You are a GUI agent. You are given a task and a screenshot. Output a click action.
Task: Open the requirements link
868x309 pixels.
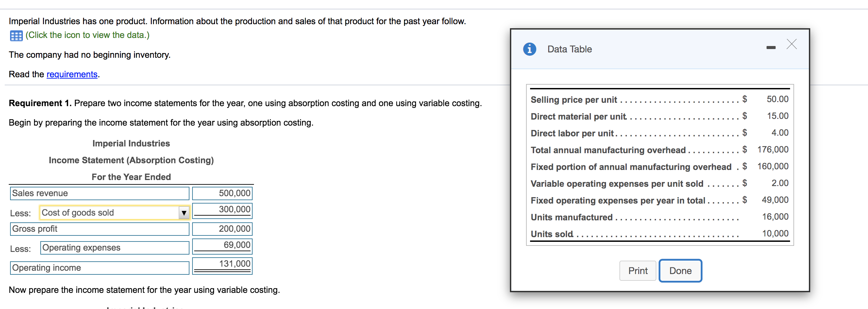pyautogui.click(x=72, y=74)
